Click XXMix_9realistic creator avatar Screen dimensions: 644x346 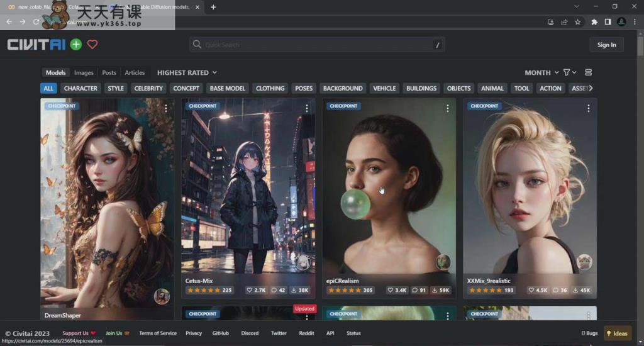[584, 262]
